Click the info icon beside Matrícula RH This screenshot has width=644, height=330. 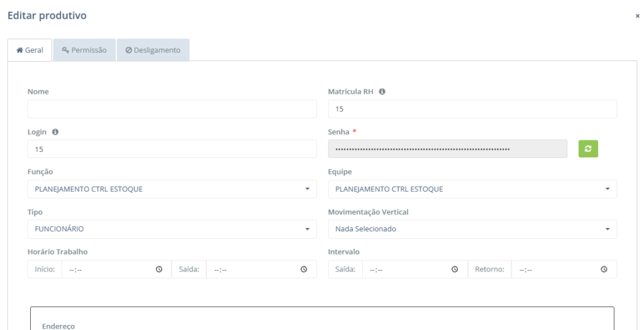382,92
